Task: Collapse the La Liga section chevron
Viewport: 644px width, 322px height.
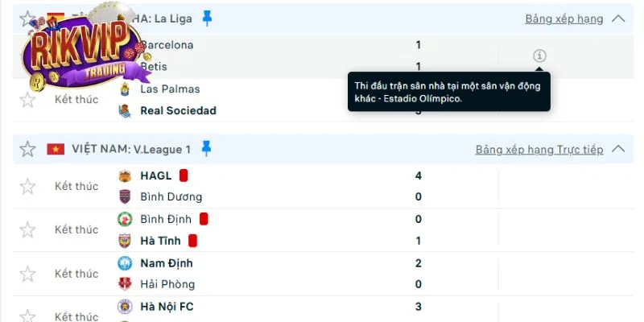Action: [x=618, y=18]
